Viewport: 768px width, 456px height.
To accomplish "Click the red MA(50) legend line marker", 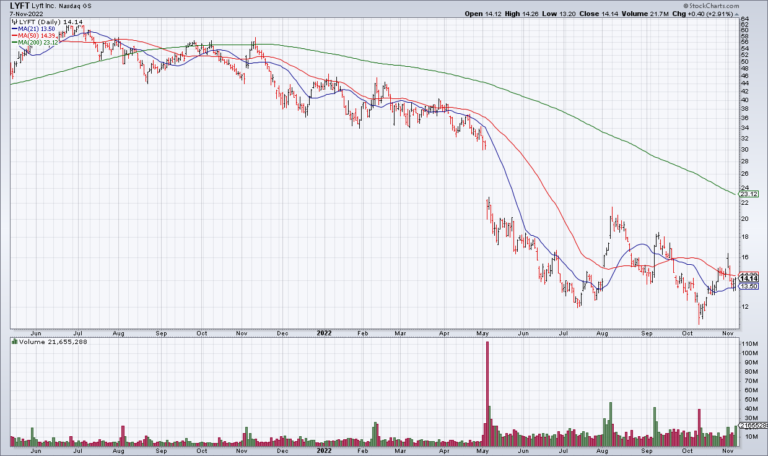I will pos(15,36).
